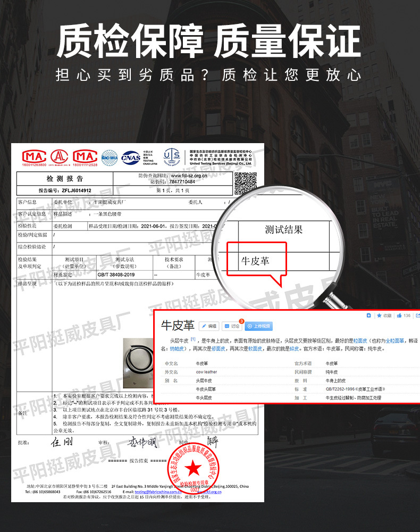Click the ilac-MRA round logo
This screenshot has width=420, height=532.
[110, 156]
